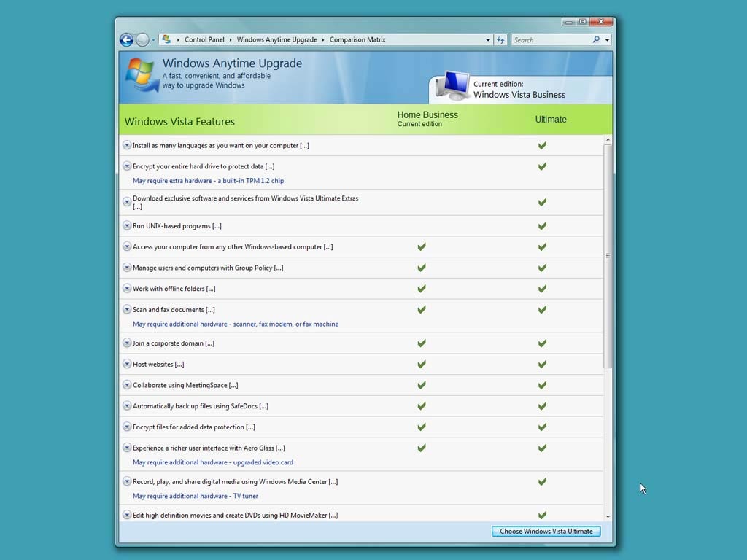Click 'Windows Vista Business' current edition text
Screen dimensions: 747x560
click(519, 94)
